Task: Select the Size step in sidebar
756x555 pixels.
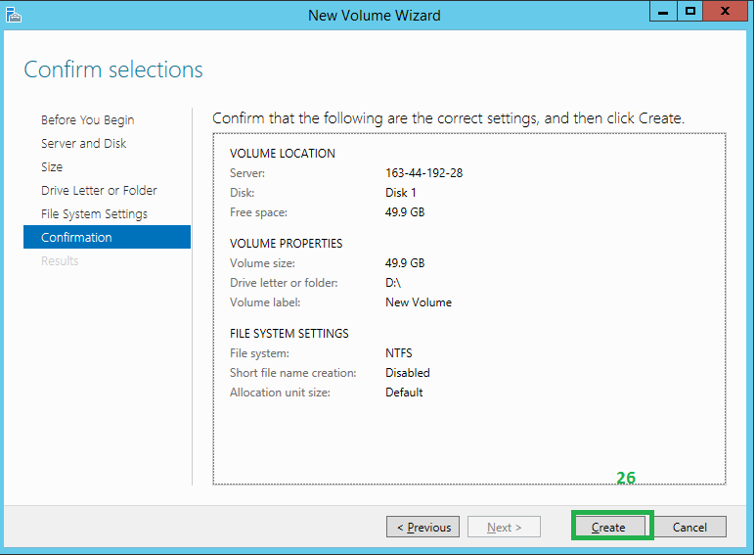Action: (x=52, y=167)
